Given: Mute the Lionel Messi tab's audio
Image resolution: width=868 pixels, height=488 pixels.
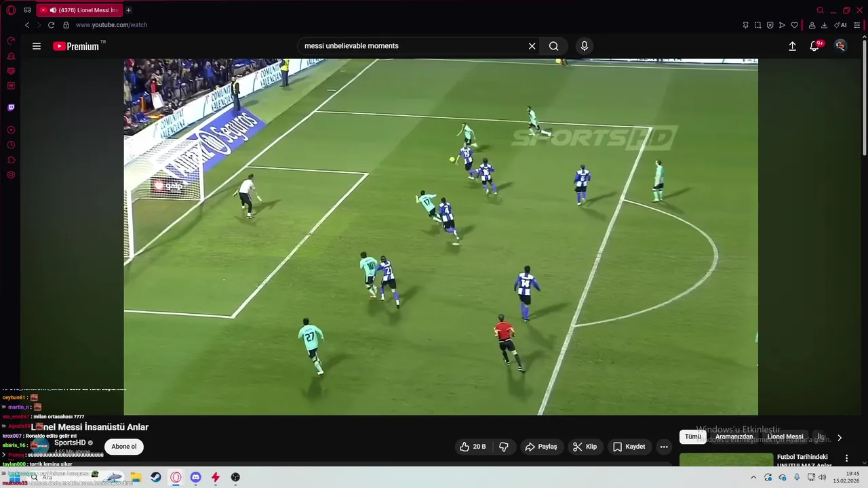Looking at the screenshot, I should pos(53,10).
